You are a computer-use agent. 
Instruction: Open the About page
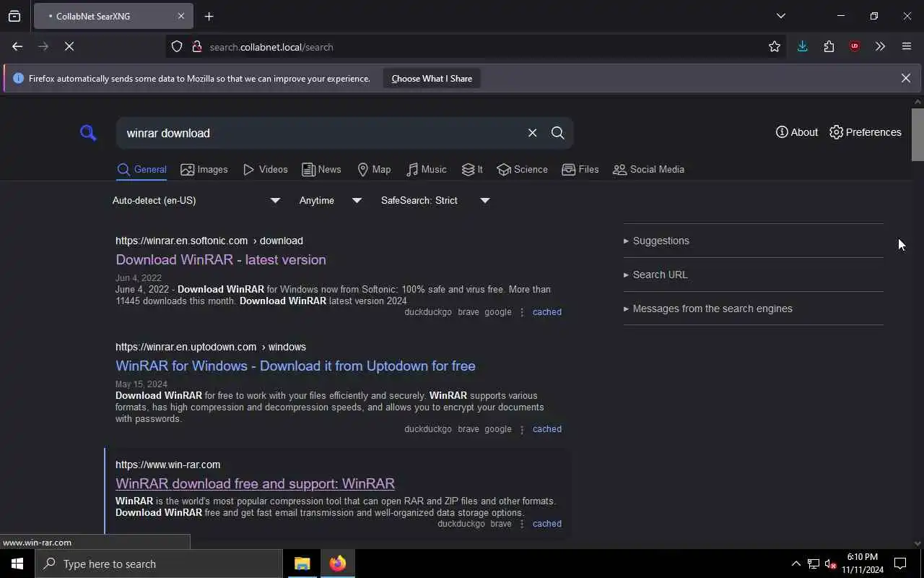pos(797,132)
